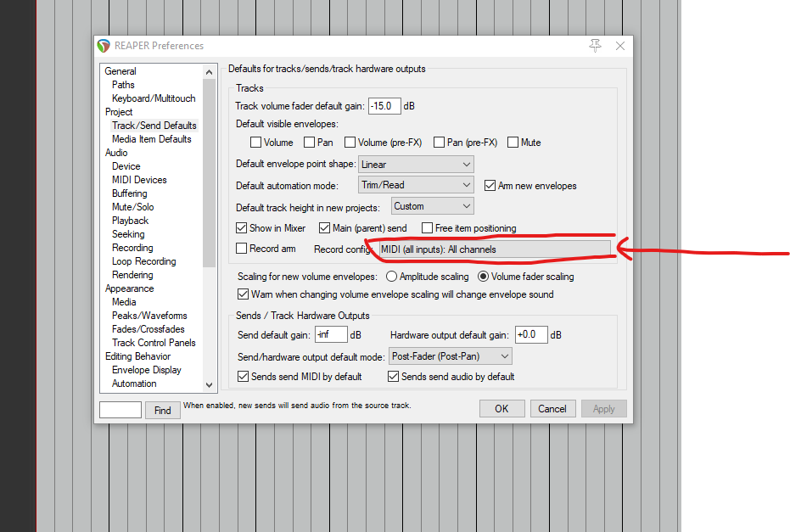Uncheck Sends send MIDI by default
This screenshot has height=532, width=790.
[243, 377]
